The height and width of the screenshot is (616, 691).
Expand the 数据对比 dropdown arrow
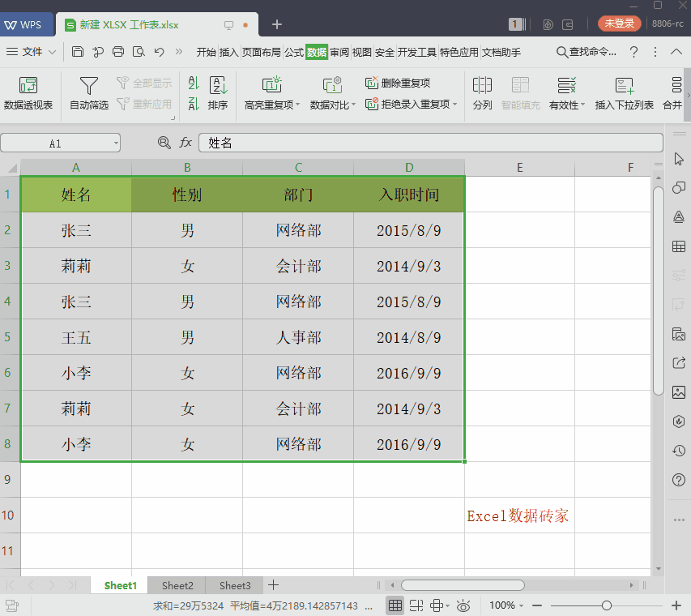click(353, 105)
